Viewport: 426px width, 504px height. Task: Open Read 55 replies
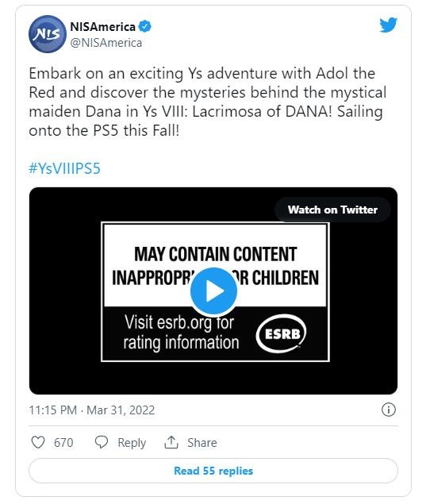point(213,471)
